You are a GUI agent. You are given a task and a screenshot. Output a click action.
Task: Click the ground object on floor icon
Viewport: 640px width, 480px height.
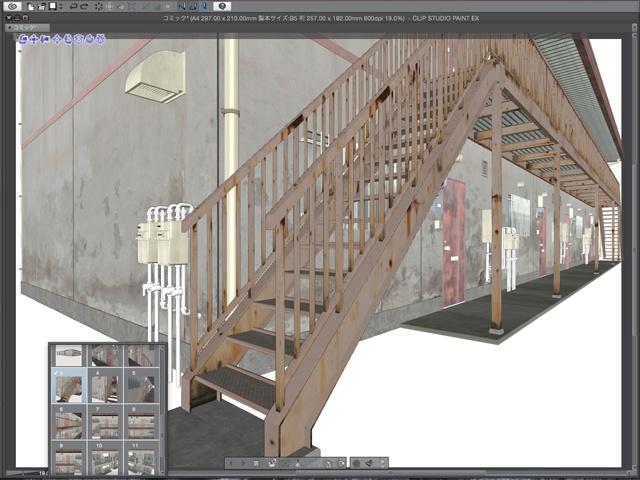coord(298,463)
